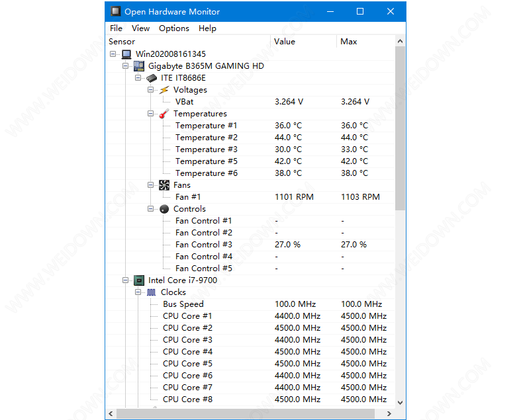Select the CPU Core #5 row
Viewport: 523px width, 420px height.
pyautogui.click(x=250, y=364)
